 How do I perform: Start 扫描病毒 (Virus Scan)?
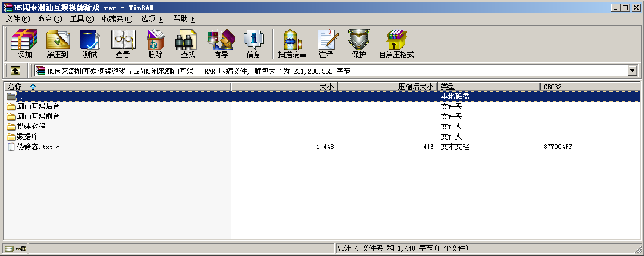(292, 43)
